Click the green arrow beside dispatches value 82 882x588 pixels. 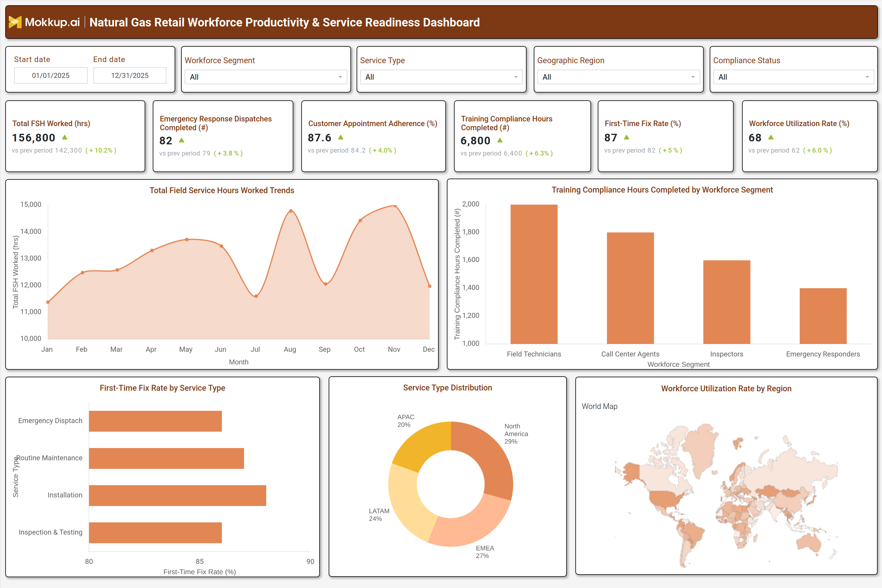(181, 140)
